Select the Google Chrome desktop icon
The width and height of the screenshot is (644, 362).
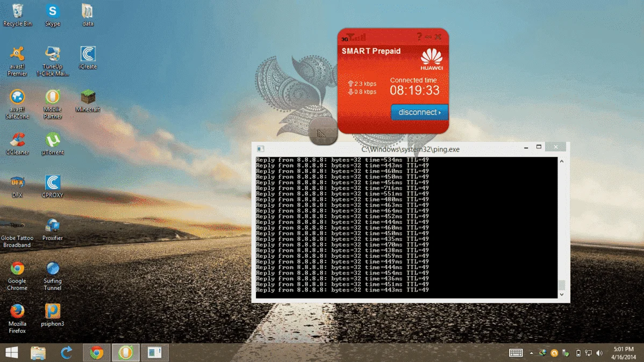tap(17, 276)
